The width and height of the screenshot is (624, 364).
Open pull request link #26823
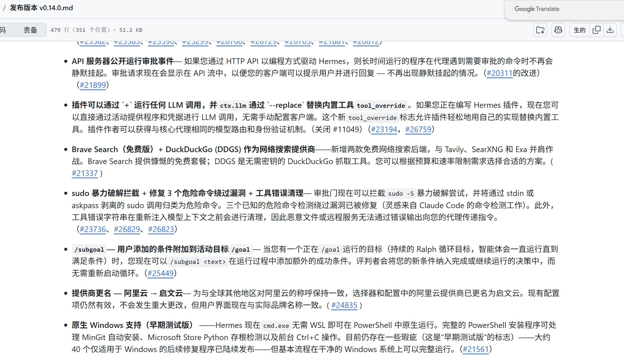point(161,229)
